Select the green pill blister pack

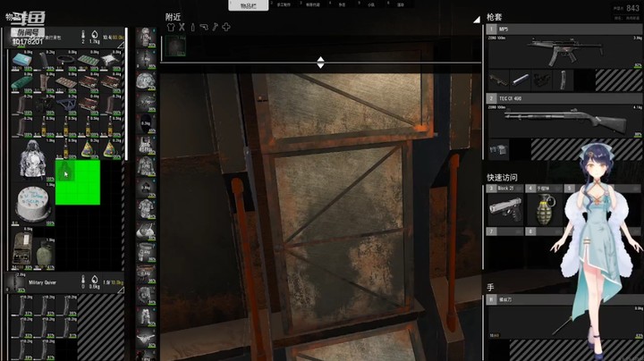(x=89, y=61)
